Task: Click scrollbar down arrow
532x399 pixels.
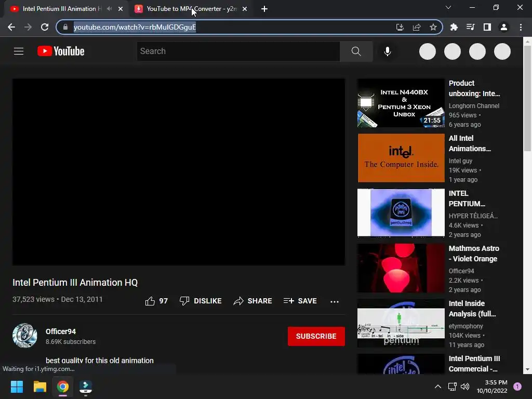Action: (527, 369)
